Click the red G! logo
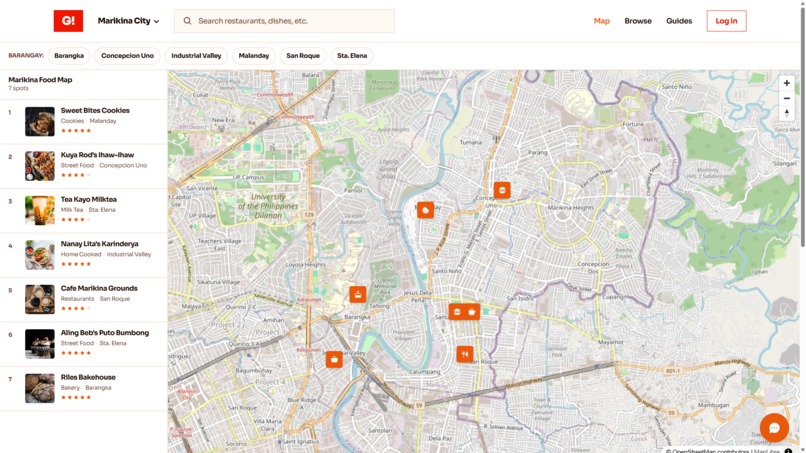 68,21
